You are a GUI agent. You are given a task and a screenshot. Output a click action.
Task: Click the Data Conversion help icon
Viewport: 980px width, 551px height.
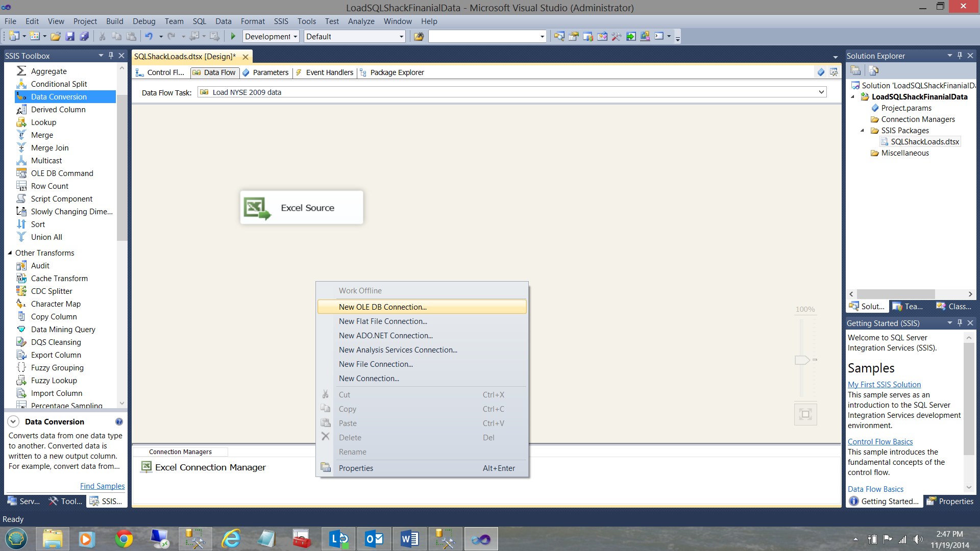pos(119,422)
